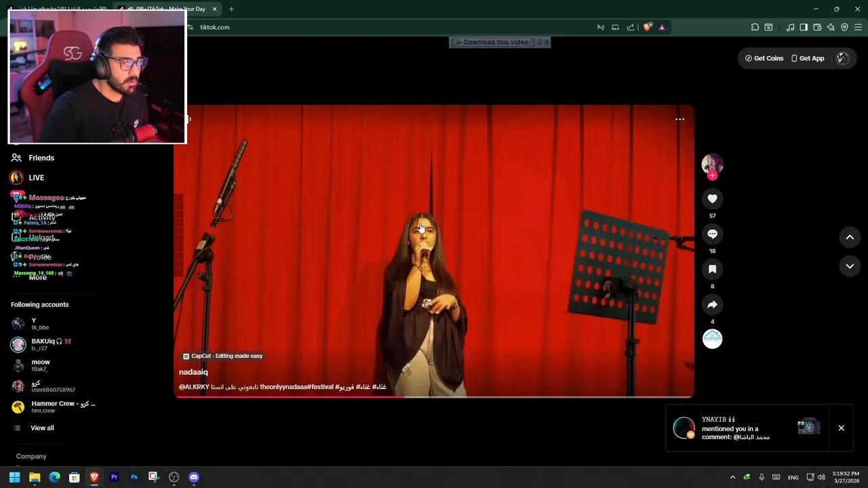Launch Premiere Pro from taskbar
Image resolution: width=868 pixels, height=488 pixels.
click(114, 477)
